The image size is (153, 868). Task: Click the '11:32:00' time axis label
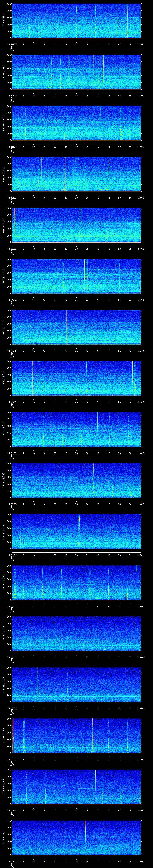coord(12,861)
